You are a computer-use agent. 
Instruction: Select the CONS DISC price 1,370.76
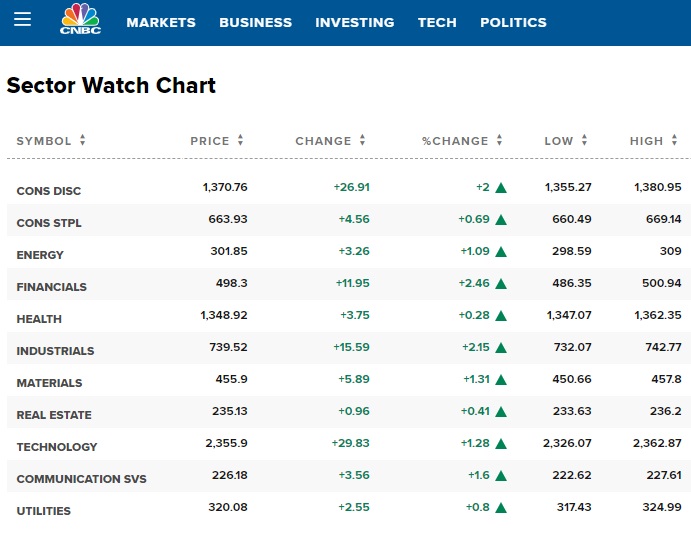[x=225, y=187]
